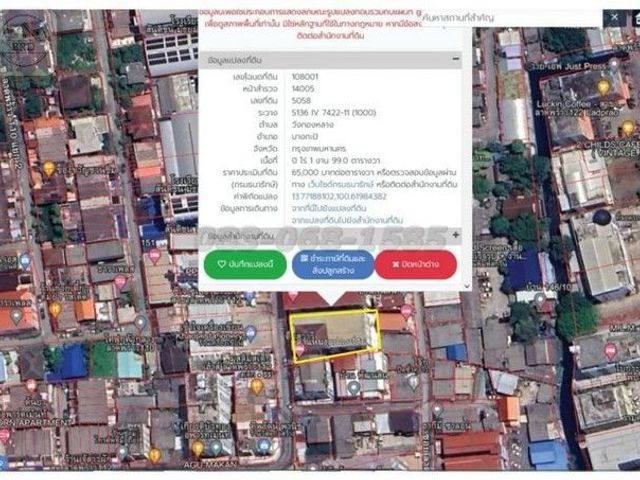640x480 pixels.
Task: Open the directions link from here to the parcel
Action: [329, 208]
